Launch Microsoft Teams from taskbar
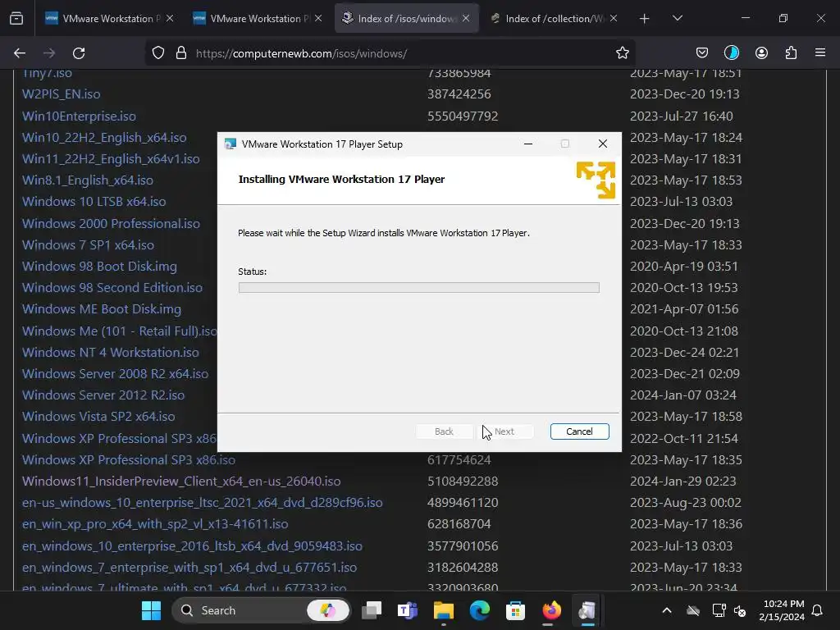840x630 pixels. [x=408, y=610]
